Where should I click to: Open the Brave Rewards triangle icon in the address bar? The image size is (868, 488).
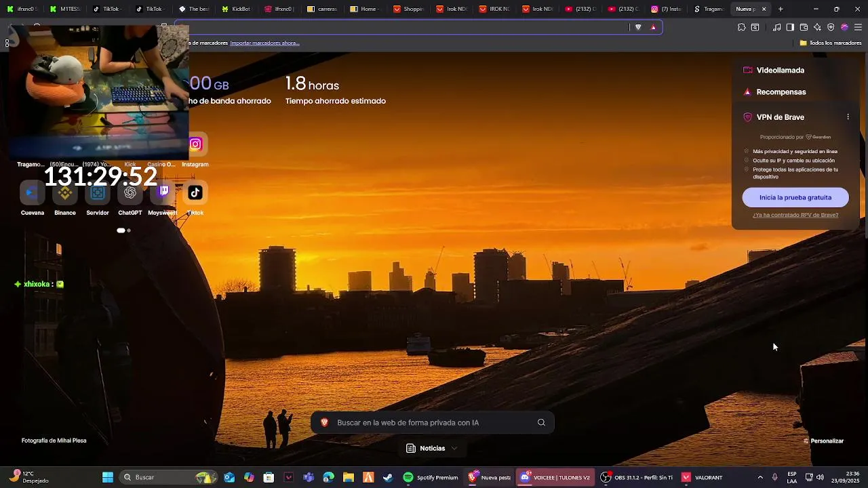tap(653, 27)
